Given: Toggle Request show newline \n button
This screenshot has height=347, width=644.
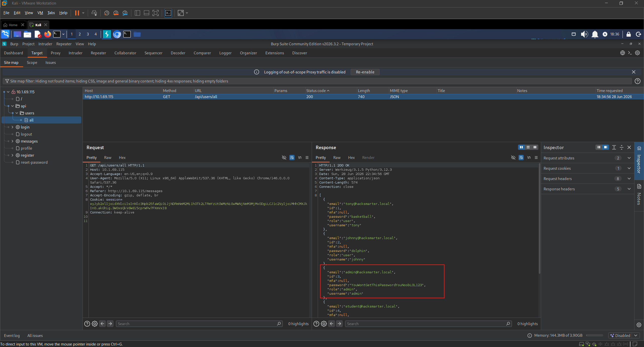Looking at the screenshot, I should [300, 157].
